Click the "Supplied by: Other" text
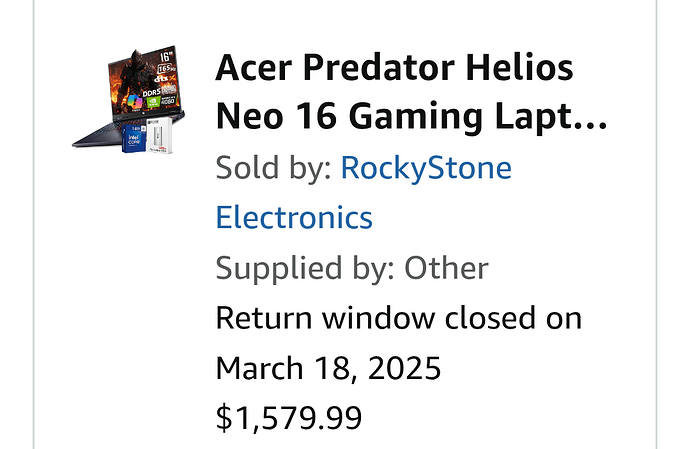Image resolution: width=690 pixels, height=449 pixels. pos(352,268)
